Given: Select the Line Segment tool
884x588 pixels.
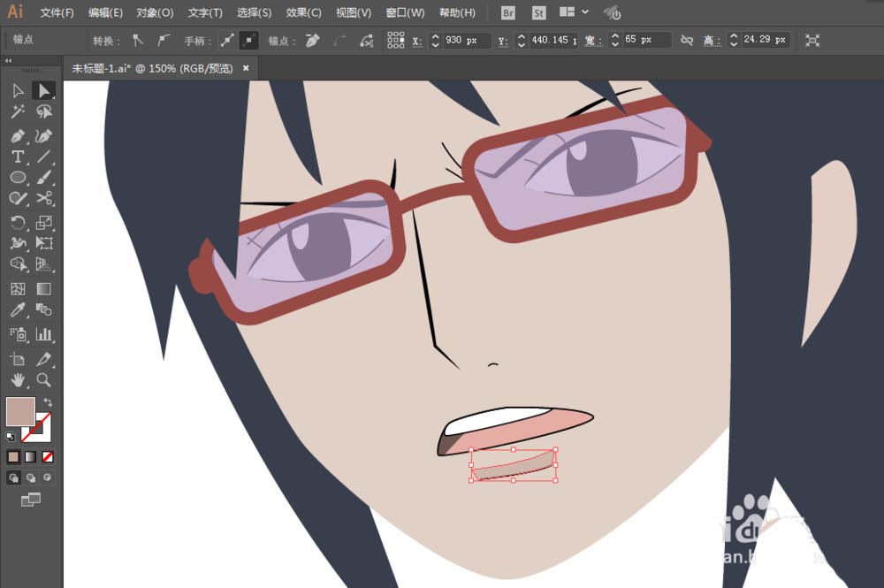Looking at the screenshot, I should coord(43,157).
